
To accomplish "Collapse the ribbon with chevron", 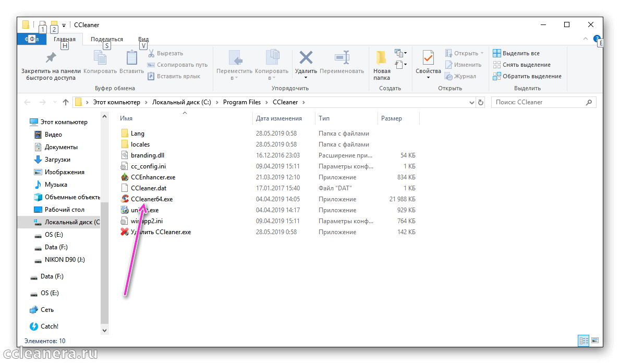I will [585, 39].
